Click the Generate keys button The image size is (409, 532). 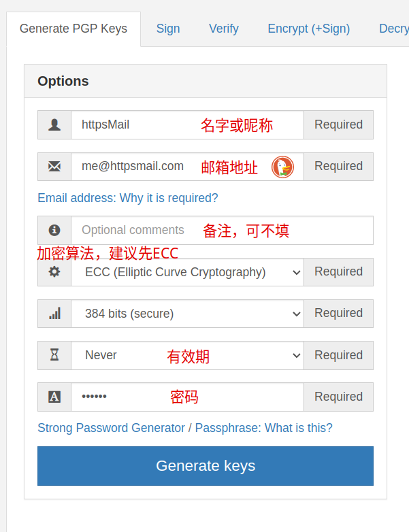(x=206, y=466)
